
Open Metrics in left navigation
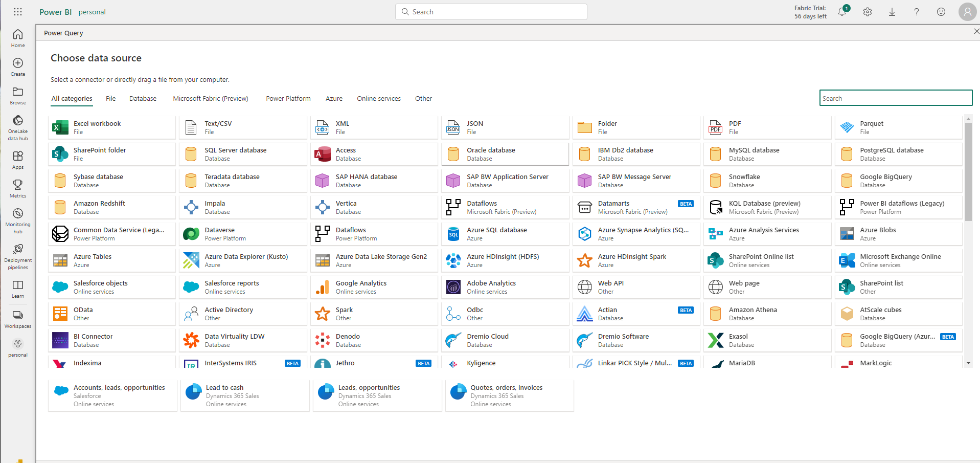(18, 188)
